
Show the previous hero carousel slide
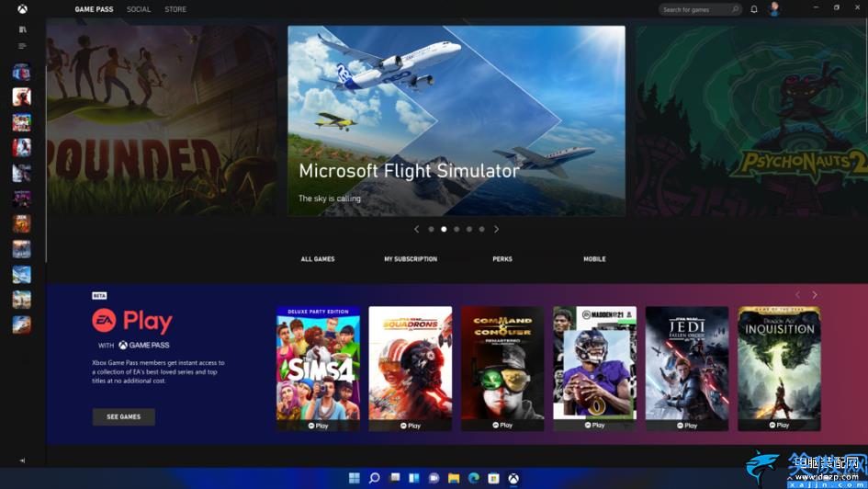pyautogui.click(x=416, y=229)
